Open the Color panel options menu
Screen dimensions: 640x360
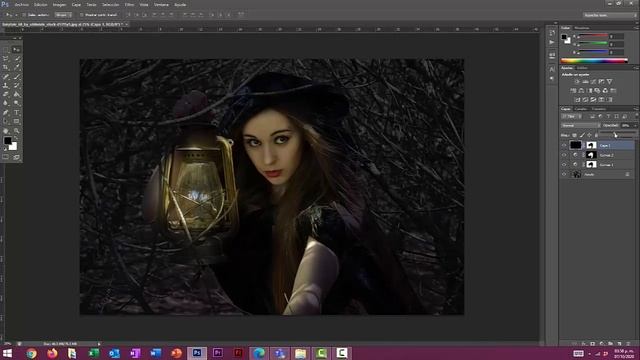click(x=636, y=28)
